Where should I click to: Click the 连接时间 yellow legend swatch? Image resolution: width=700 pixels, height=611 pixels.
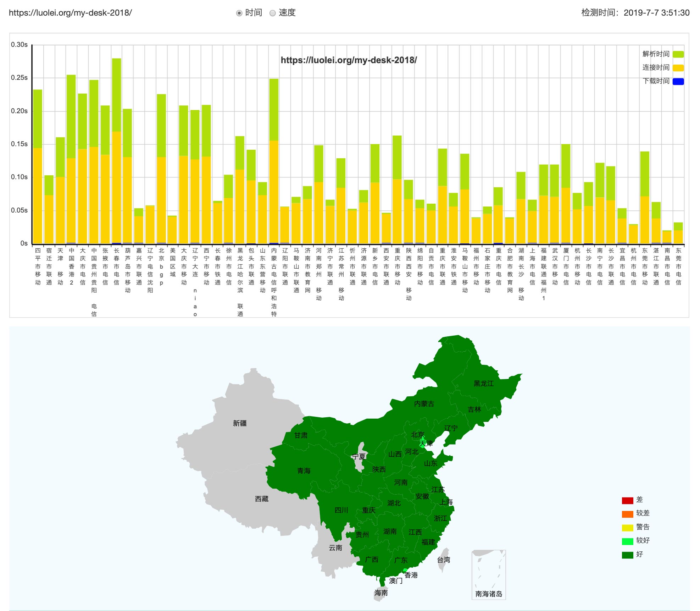point(678,68)
